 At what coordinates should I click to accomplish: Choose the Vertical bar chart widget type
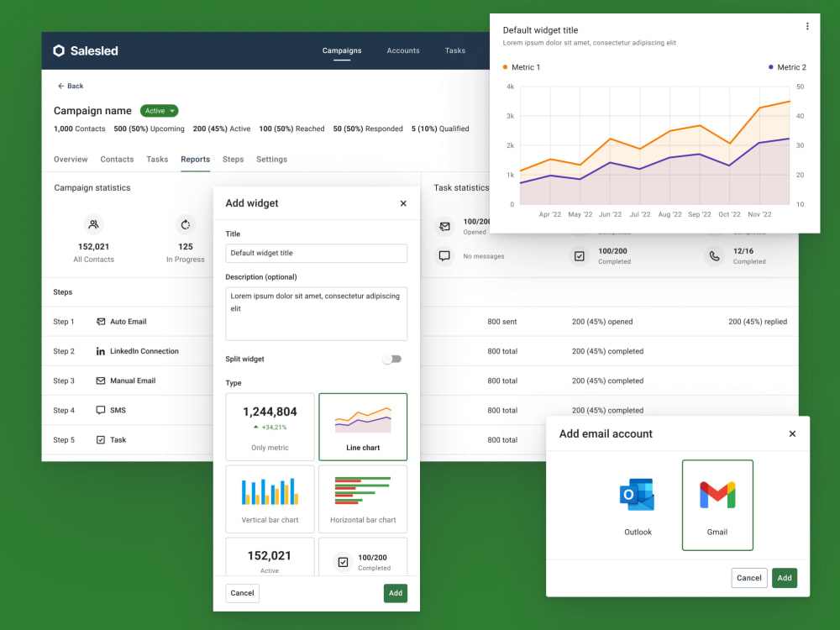pos(270,499)
